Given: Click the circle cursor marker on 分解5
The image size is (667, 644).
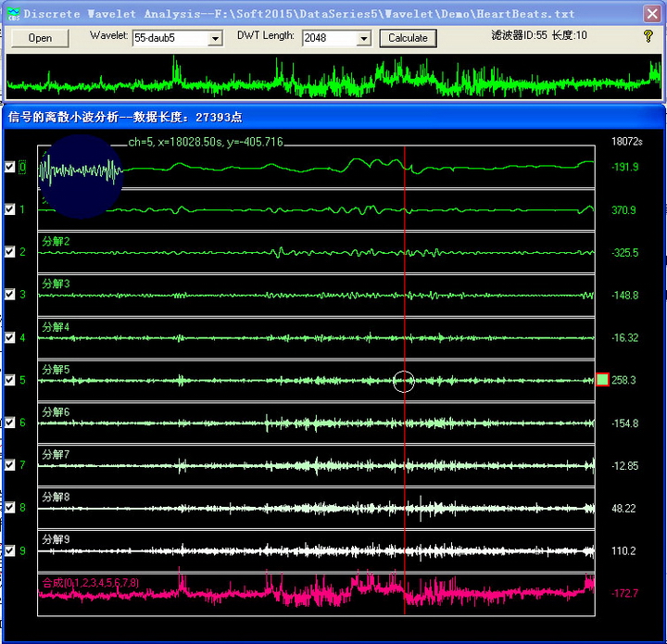Looking at the screenshot, I should (404, 381).
